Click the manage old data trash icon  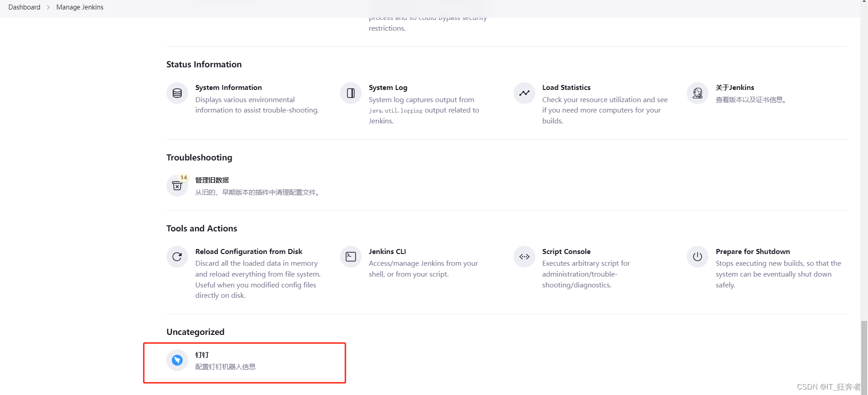(x=177, y=186)
